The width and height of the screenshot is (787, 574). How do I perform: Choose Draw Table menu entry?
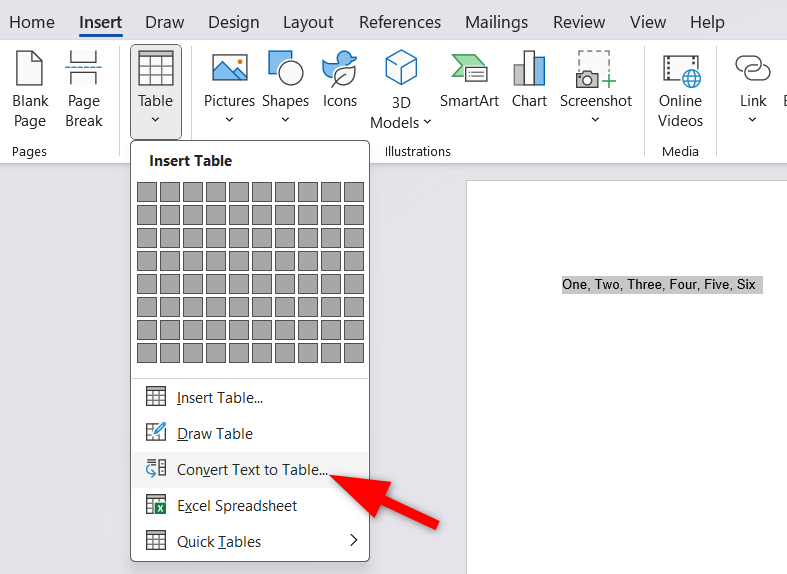coord(250,434)
